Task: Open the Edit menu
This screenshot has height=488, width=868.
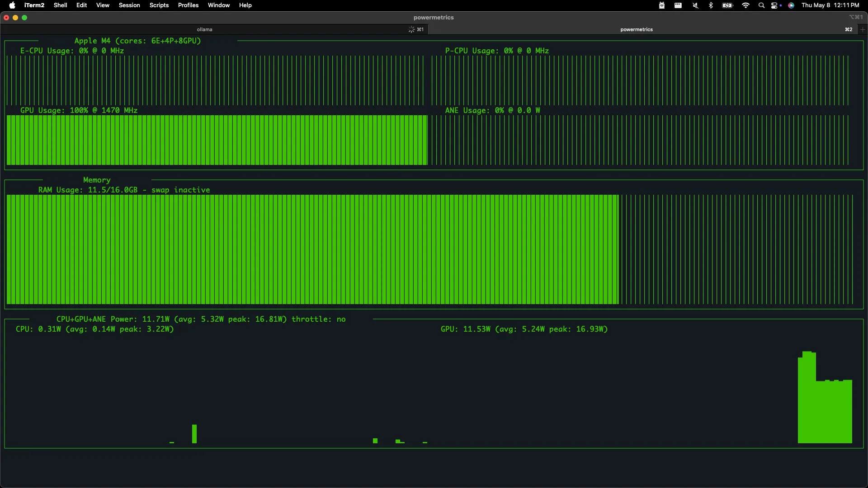Action: 81,5
